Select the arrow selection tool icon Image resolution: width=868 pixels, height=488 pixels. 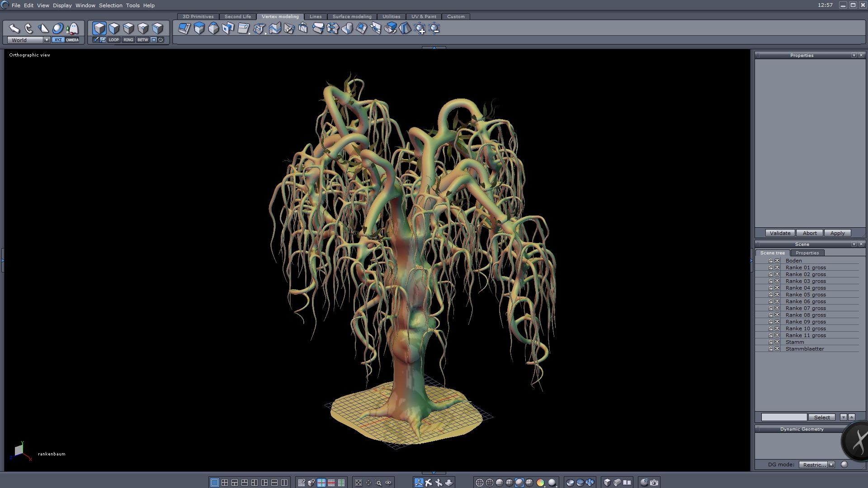(14, 28)
